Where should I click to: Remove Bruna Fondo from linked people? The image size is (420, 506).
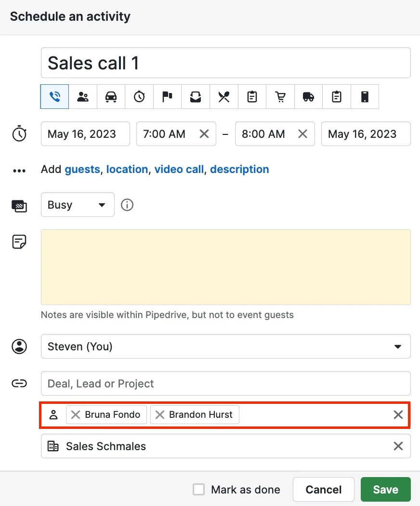click(x=76, y=414)
